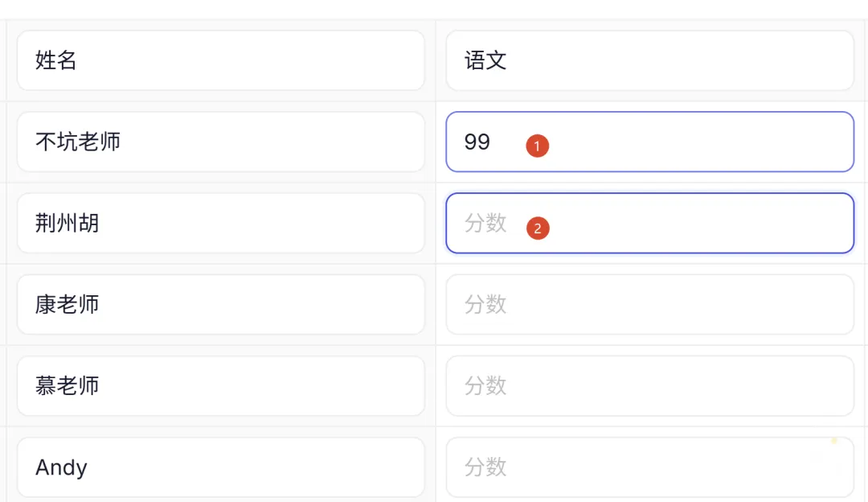Click the 慕老师 name field
This screenshot has width=868, height=502.
(x=220, y=385)
